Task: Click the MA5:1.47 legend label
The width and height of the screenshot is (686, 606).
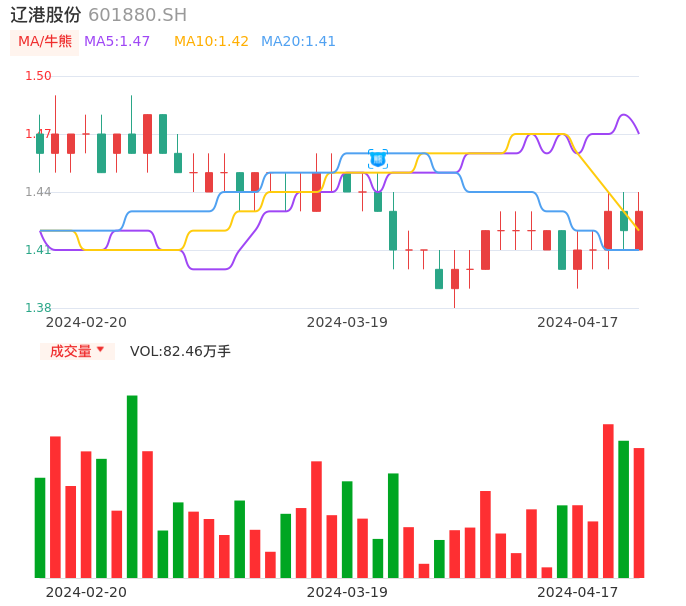Action: tap(117, 42)
